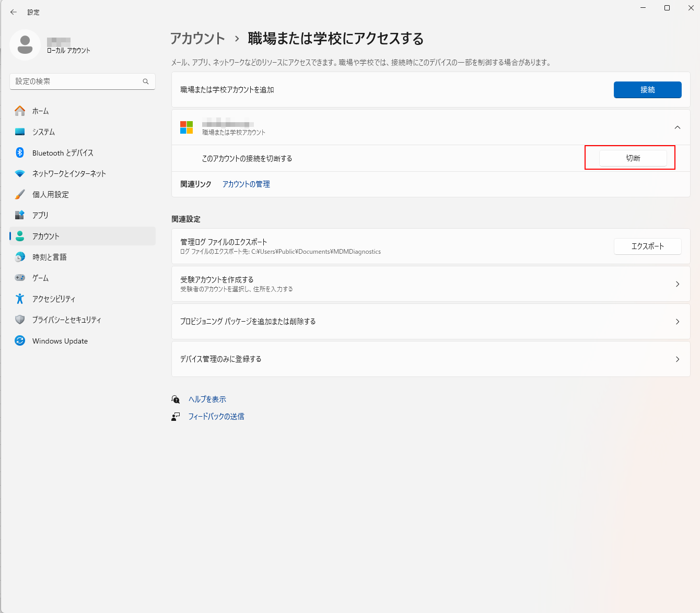Open Bluetooth とデバイス via its icon

pyautogui.click(x=20, y=152)
